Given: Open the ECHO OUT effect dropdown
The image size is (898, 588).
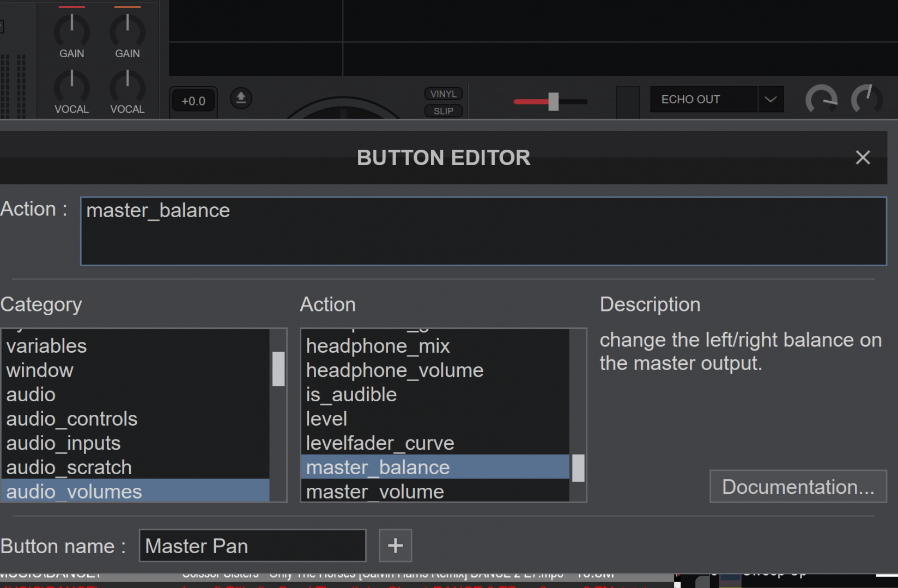Looking at the screenshot, I should click(770, 99).
